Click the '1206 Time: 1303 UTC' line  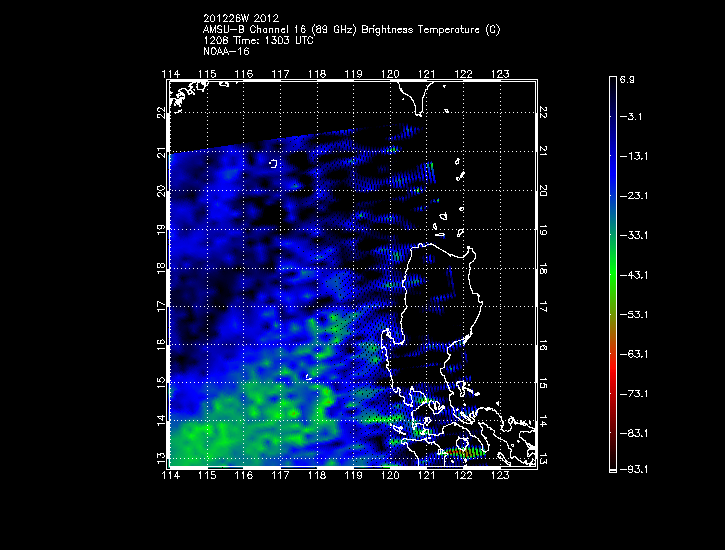[x=258, y=41]
